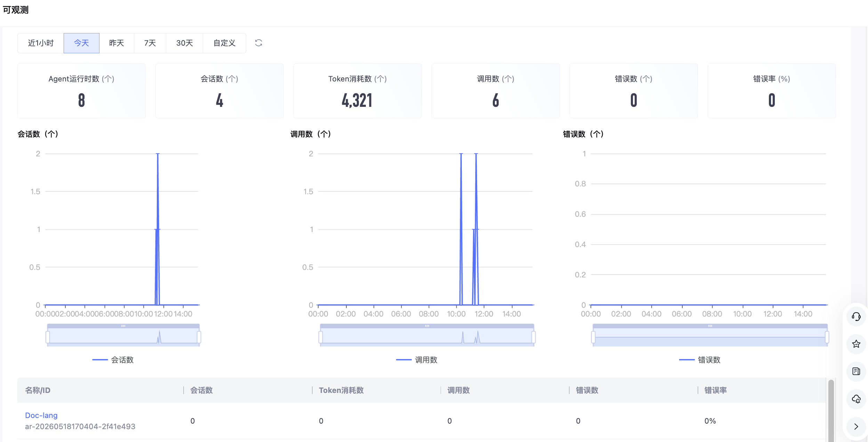Toggle the 错误数 legend series
Viewport: 868px width, 442px height.
(700, 360)
